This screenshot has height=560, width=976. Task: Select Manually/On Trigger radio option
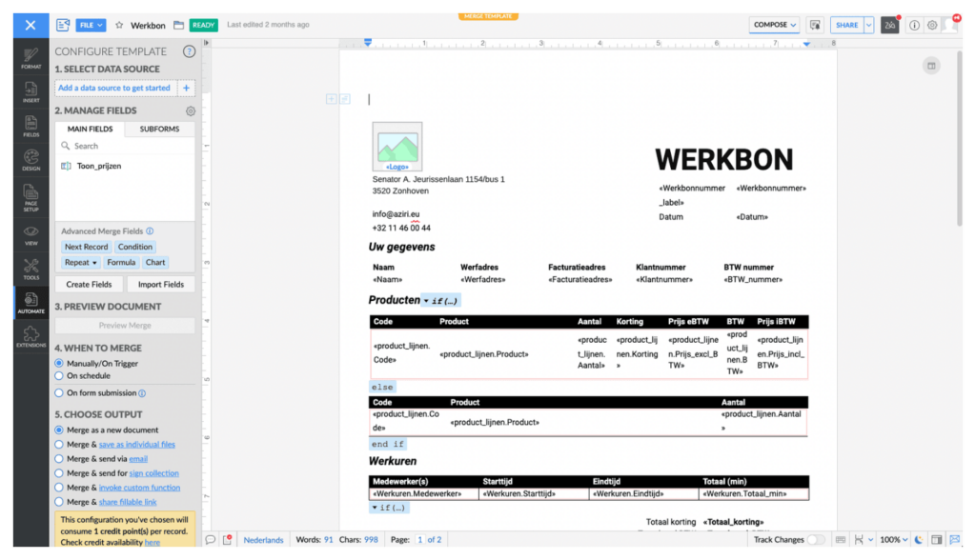tap(58, 364)
